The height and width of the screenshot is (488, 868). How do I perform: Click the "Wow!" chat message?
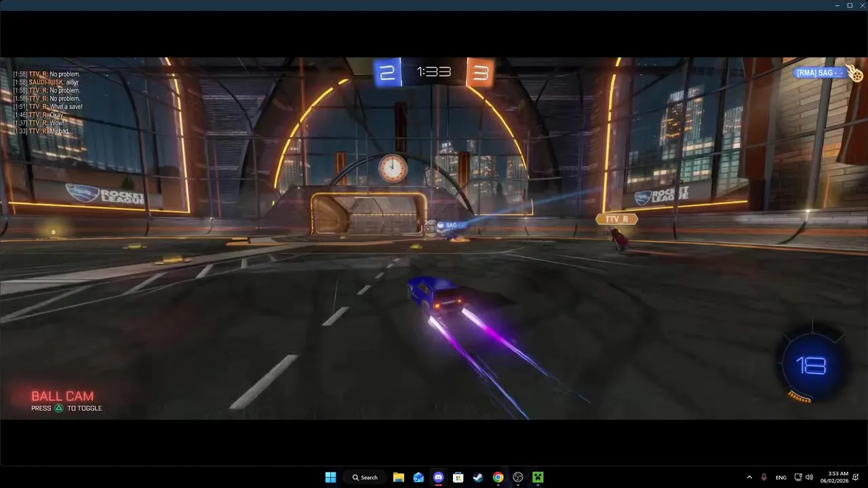click(39, 123)
